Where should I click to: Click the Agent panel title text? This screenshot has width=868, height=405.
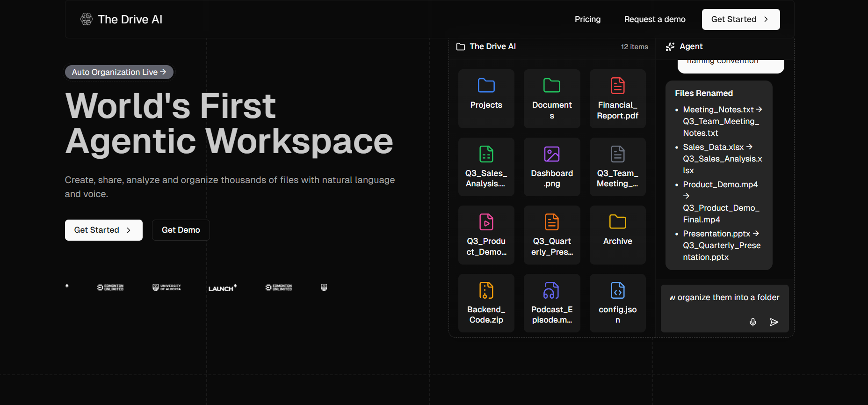[x=691, y=46]
